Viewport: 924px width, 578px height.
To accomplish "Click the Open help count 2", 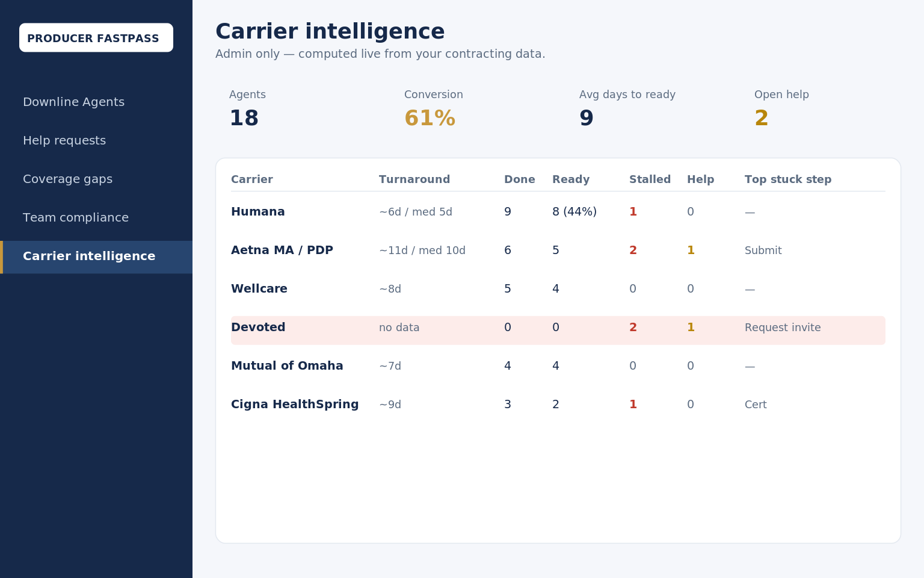I will coord(761,119).
